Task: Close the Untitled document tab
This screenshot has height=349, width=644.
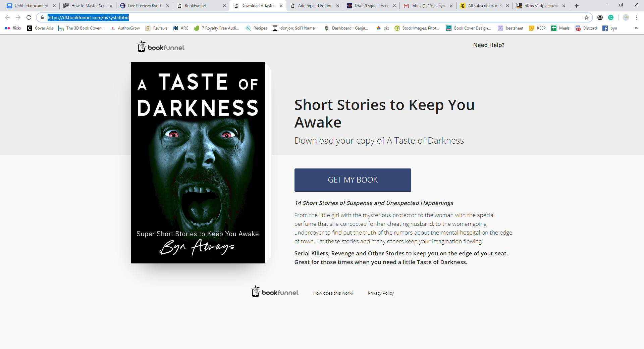Action: pyautogui.click(x=54, y=6)
